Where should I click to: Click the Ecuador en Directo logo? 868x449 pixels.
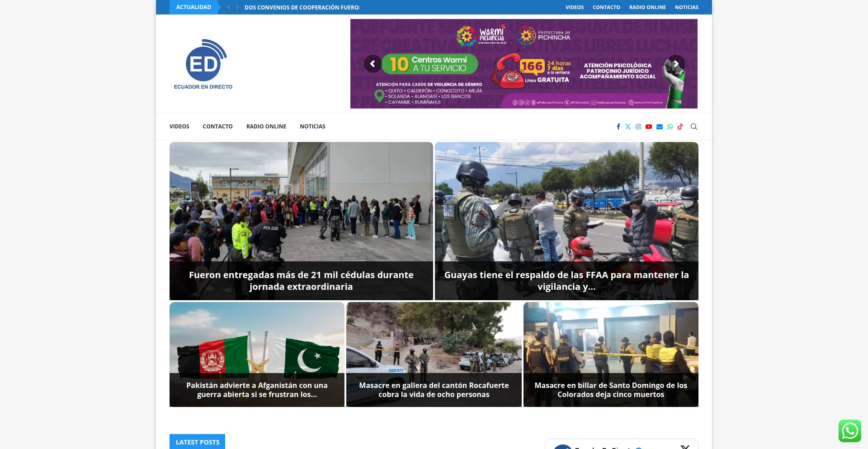[203, 64]
